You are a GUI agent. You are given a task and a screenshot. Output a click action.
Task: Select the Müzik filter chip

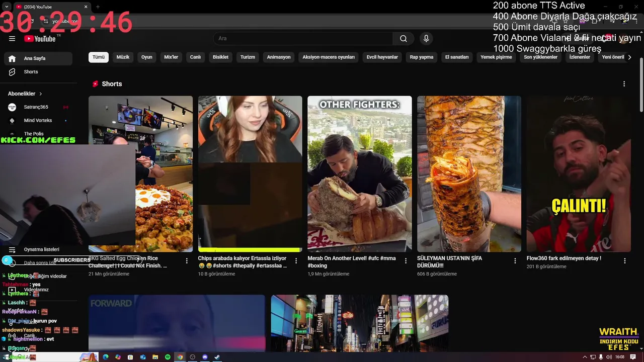(x=123, y=57)
